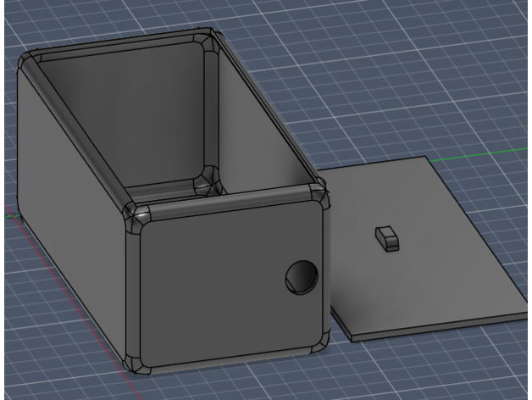
Task: Select the front face of the box
Action: pyautogui.click(x=230, y=286)
